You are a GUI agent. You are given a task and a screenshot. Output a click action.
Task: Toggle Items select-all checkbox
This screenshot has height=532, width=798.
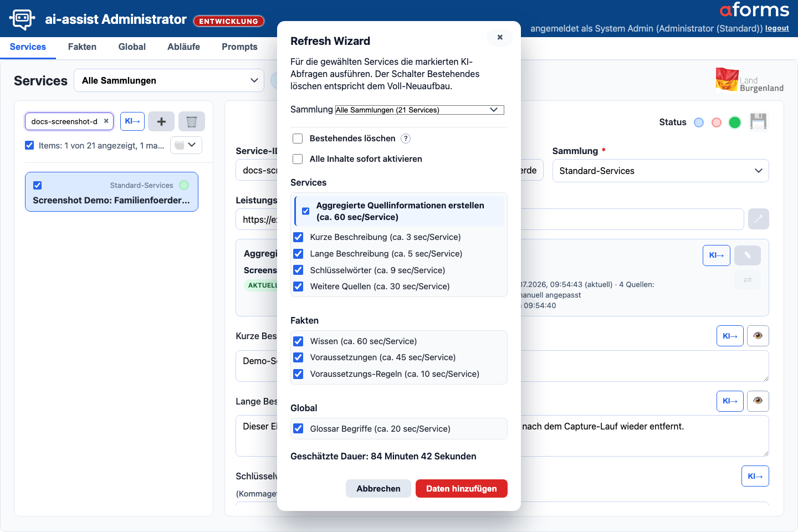point(29,145)
